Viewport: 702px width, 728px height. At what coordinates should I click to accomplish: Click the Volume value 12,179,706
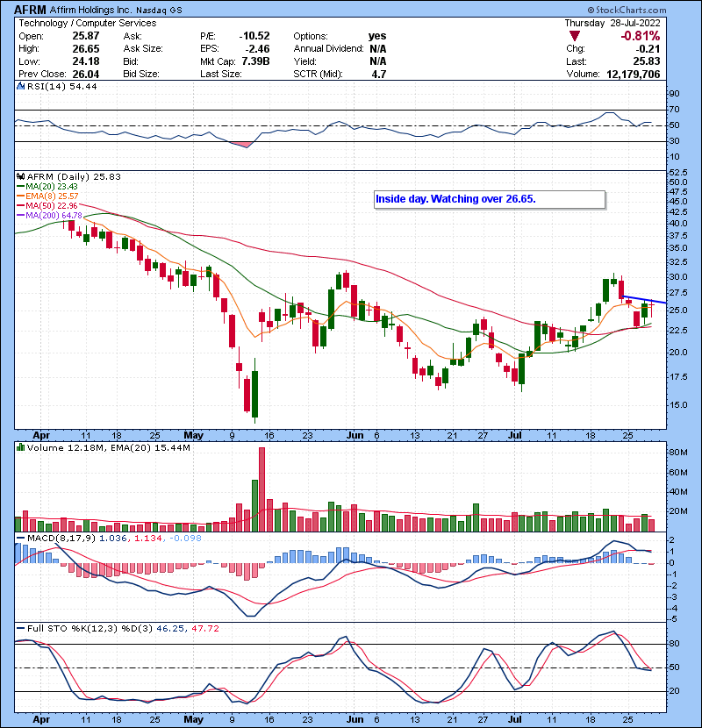[634, 74]
